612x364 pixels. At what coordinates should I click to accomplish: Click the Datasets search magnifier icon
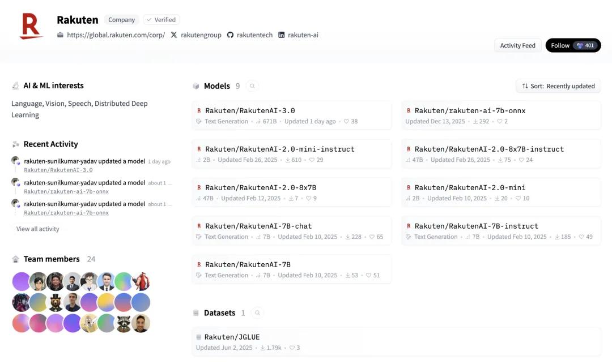tap(257, 313)
